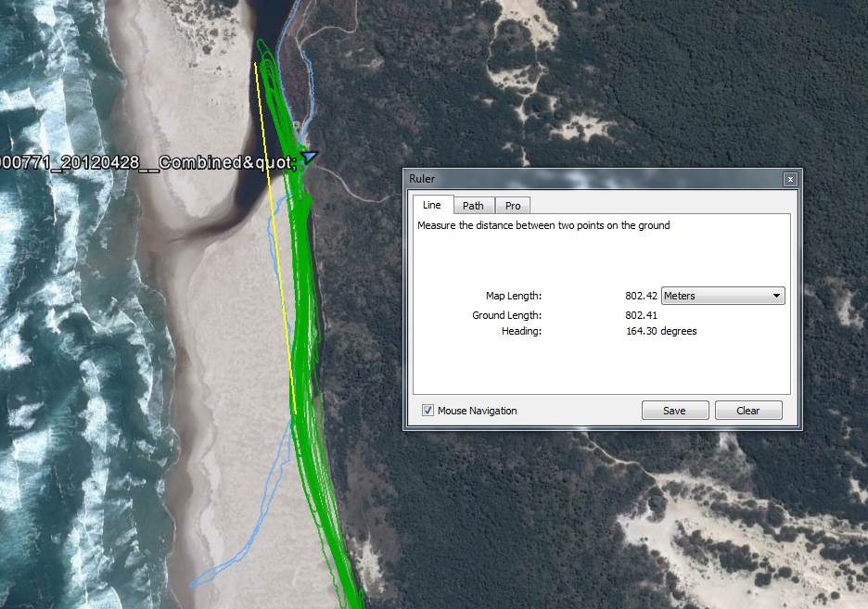Click the Ground Length value 802.41
The image size is (868, 609).
(641, 315)
